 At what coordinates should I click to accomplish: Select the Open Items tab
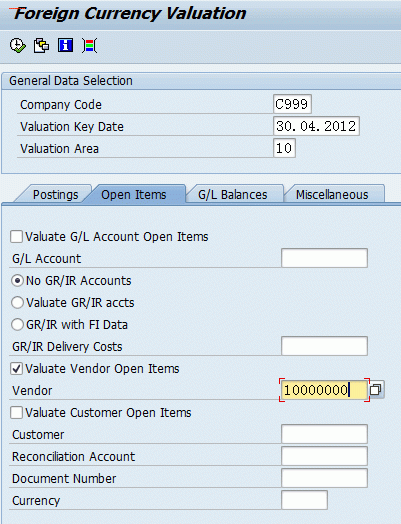point(134,194)
